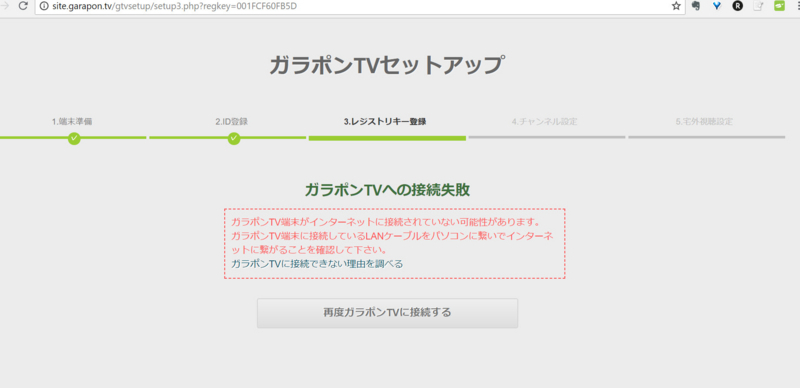This screenshot has height=388, width=800.
Task: Click the 再度ガラポンTVに接続する button
Action: (x=387, y=313)
